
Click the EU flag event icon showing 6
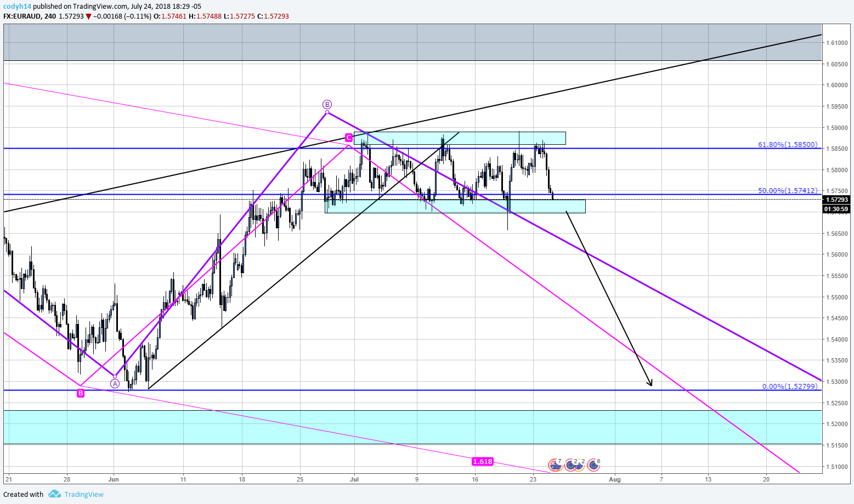[x=593, y=465]
